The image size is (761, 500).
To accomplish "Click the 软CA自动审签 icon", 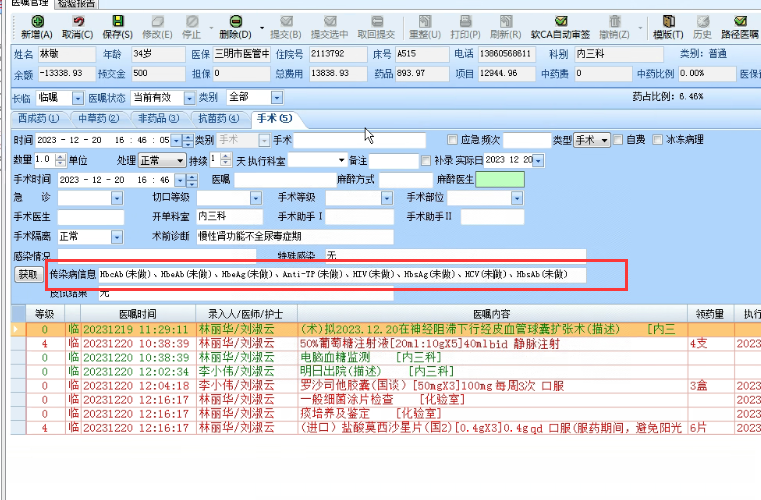I will point(561,21).
